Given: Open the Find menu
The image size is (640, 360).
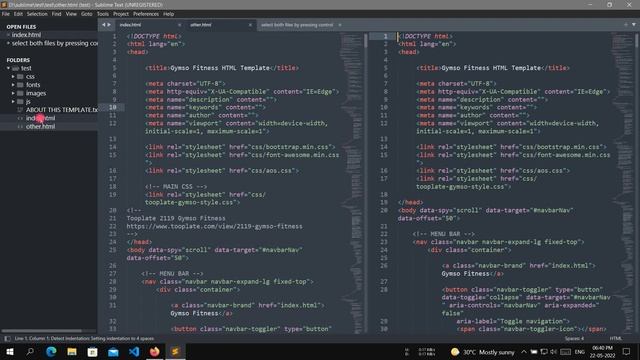Looking at the screenshot, I should [56, 14].
